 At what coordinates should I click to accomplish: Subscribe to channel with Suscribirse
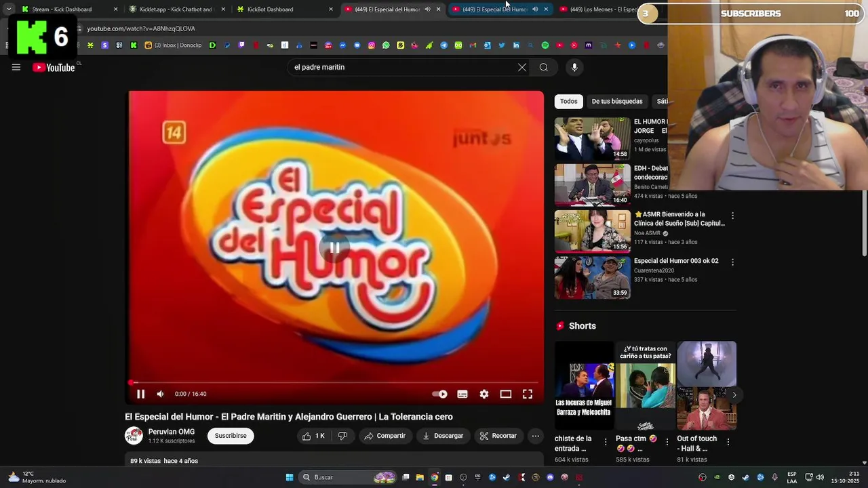(x=231, y=436)
